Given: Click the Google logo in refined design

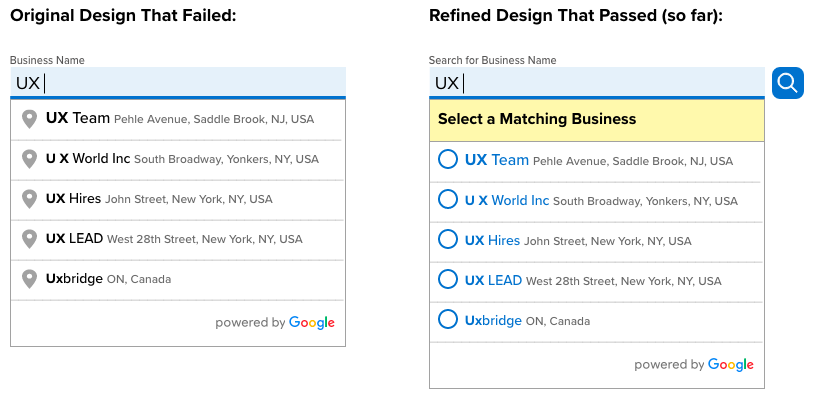Looking at the screenshot, I should point(730,365).
